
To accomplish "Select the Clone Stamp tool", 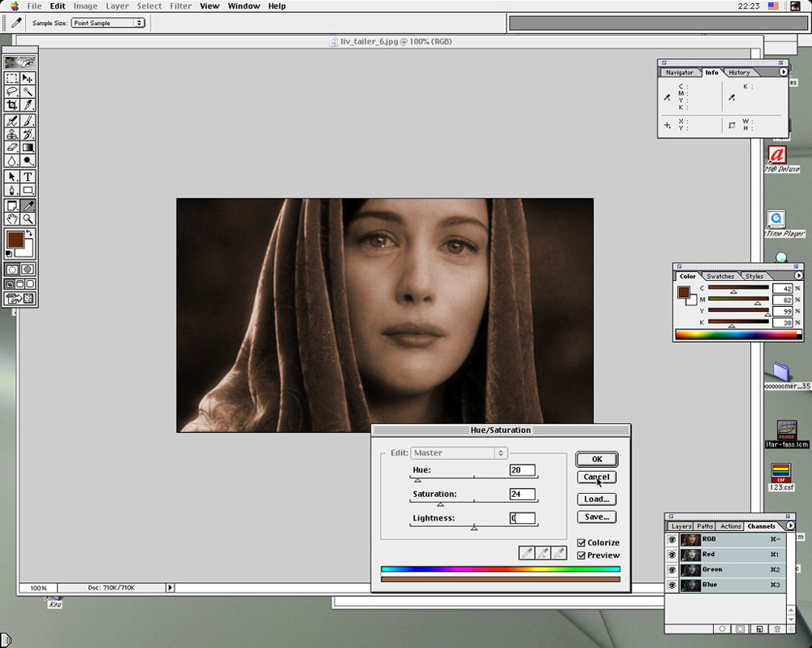I will (12, 134).
